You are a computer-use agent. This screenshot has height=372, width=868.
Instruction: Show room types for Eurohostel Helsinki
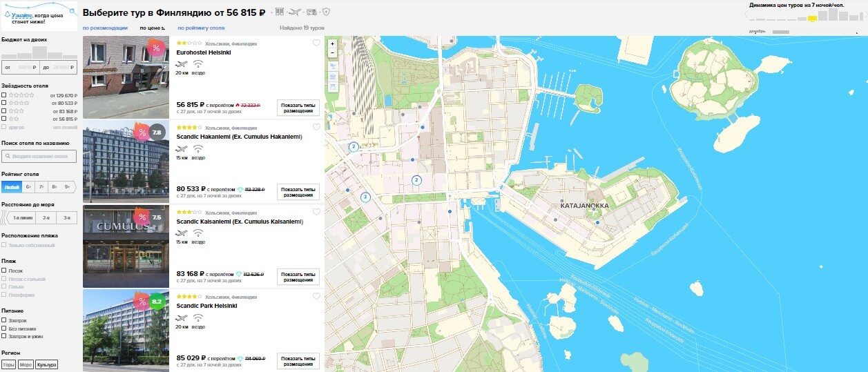(x=298, y=108)
